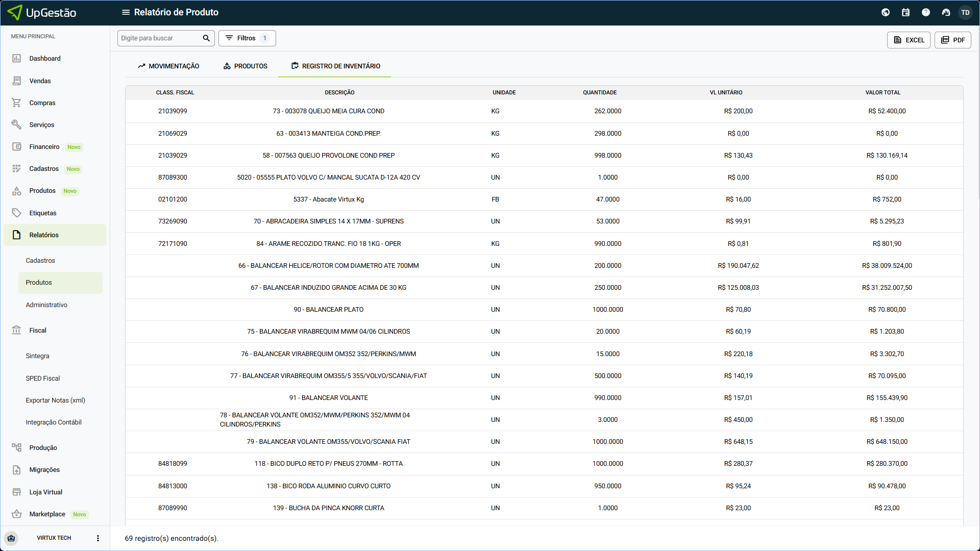Open the support headset icon

pyautogui.click(x=946, y=12)
